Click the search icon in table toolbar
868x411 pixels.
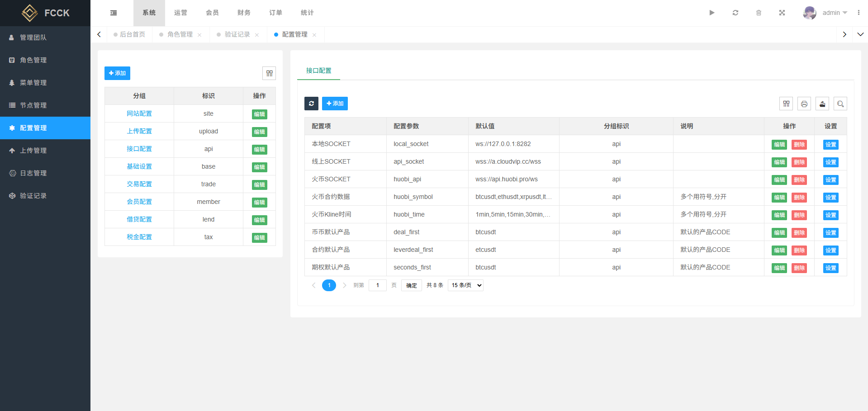(x=840, y=104)
